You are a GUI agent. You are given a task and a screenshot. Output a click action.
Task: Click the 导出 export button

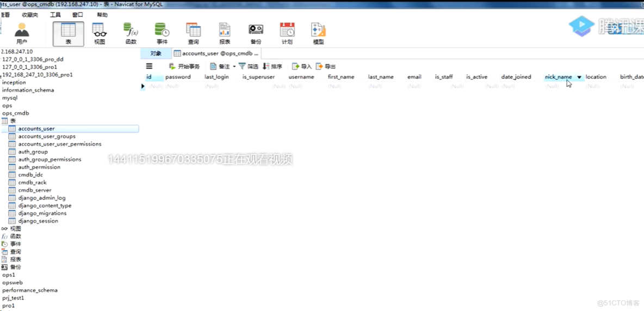click(326, 66)
